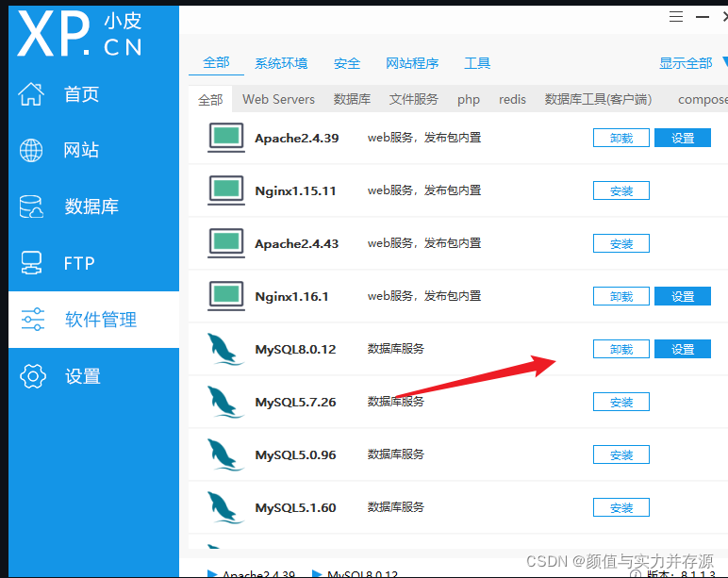Uninstall Apache2.4.39 with 卸载
This screenshot has width=728, height=578.
point(621,138)
